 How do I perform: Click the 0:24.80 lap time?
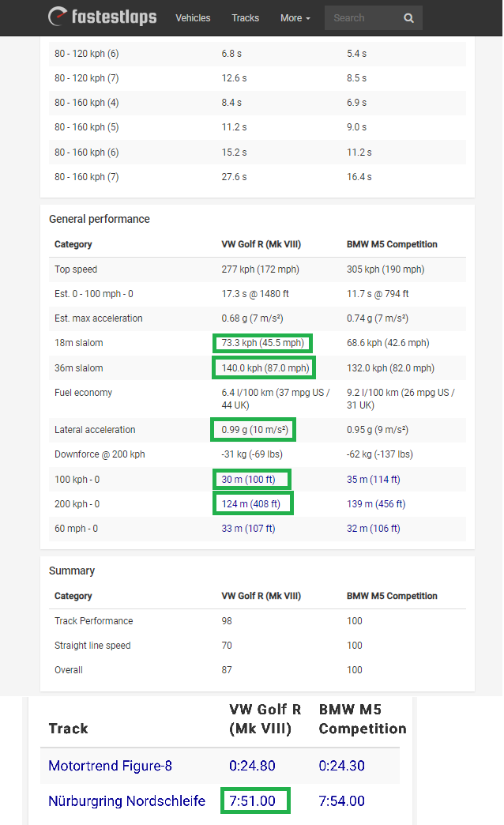click(x=252, y=766)
